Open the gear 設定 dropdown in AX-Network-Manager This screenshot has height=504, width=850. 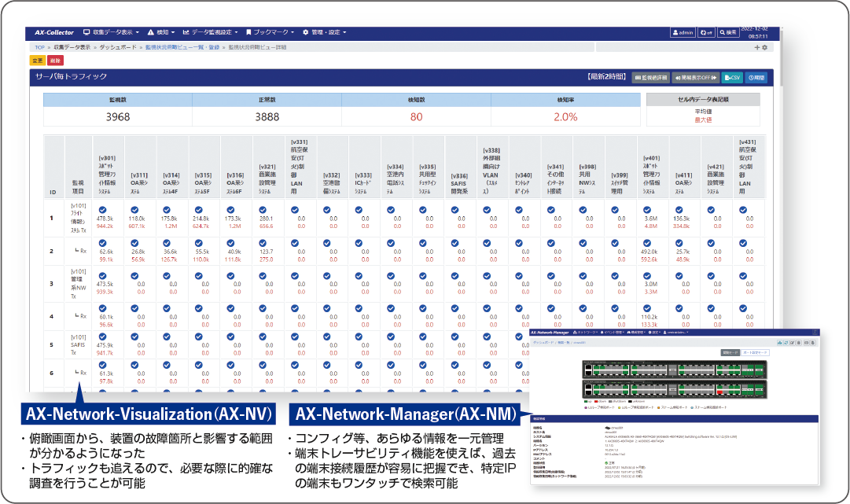(655, 333)
